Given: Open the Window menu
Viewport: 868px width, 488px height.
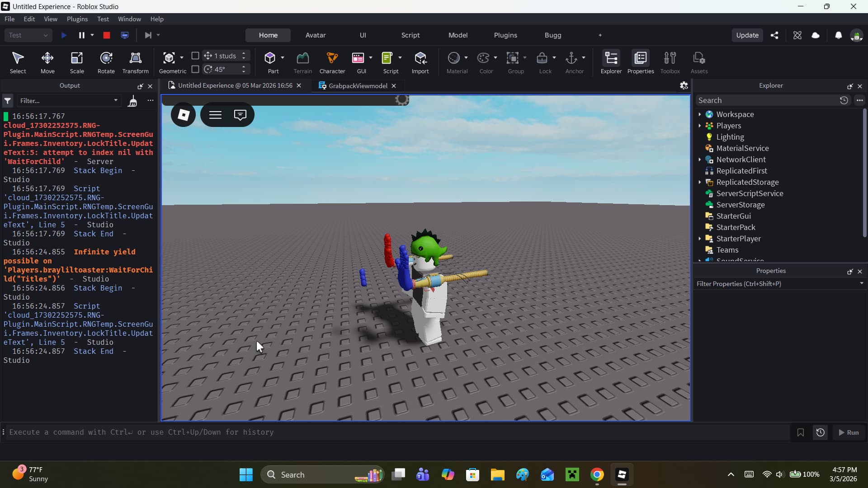Looking at the screenshot, I should [129, 19].
